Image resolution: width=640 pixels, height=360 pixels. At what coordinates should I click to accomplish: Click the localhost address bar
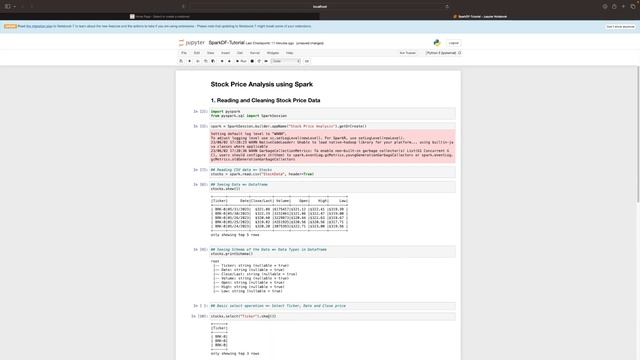point(320,7)
